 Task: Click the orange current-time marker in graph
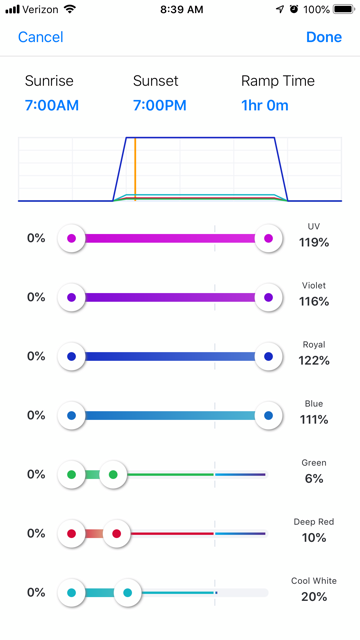pos(135,169)
